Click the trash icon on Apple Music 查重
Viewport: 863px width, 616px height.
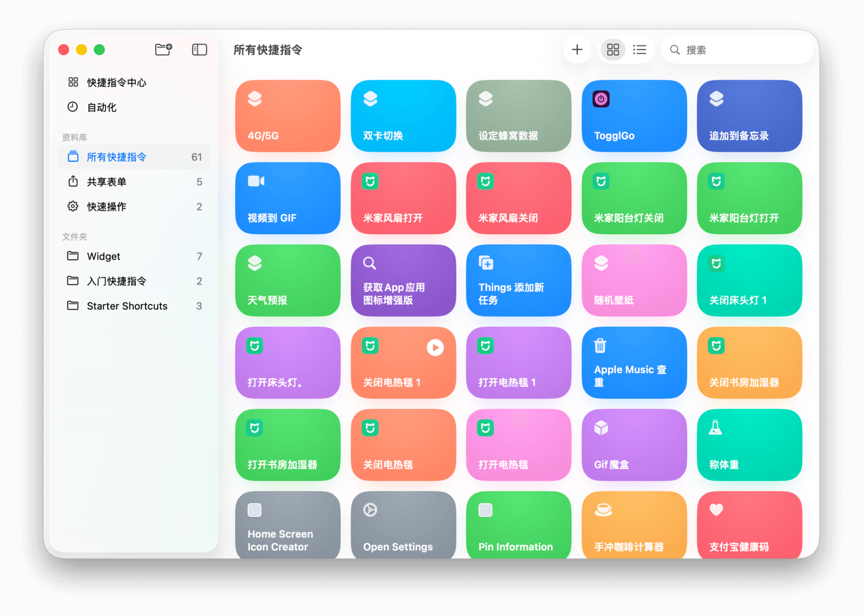click(x=600, y=345)
